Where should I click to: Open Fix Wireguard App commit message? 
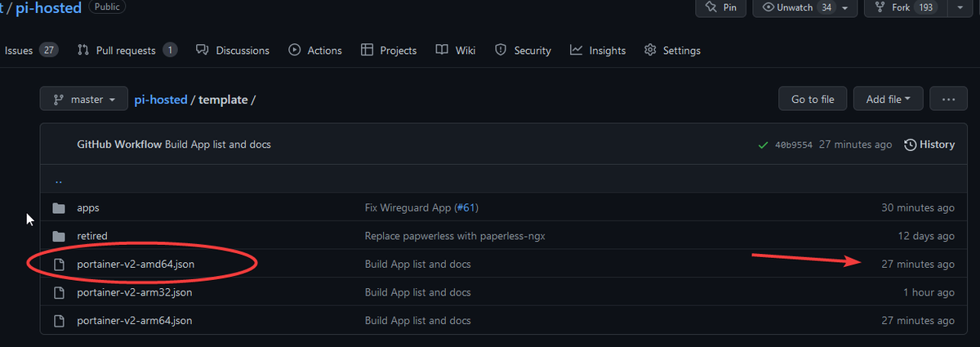click(408, 208)
